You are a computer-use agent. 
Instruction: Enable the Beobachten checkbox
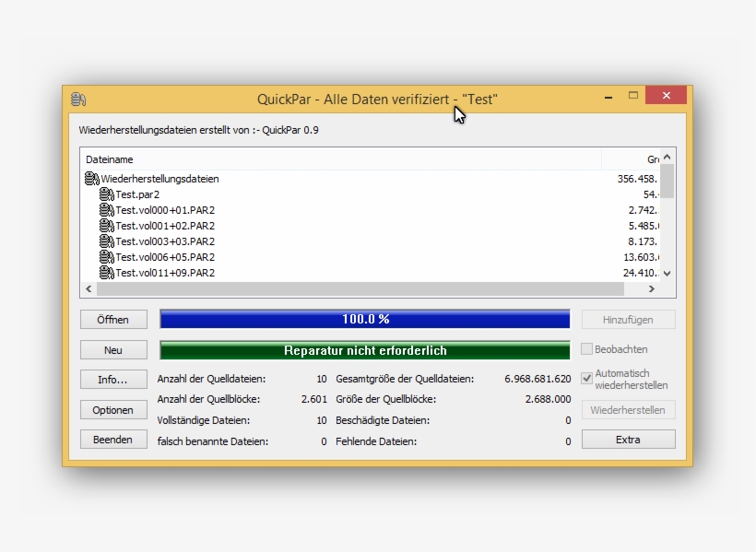[588, 348]
